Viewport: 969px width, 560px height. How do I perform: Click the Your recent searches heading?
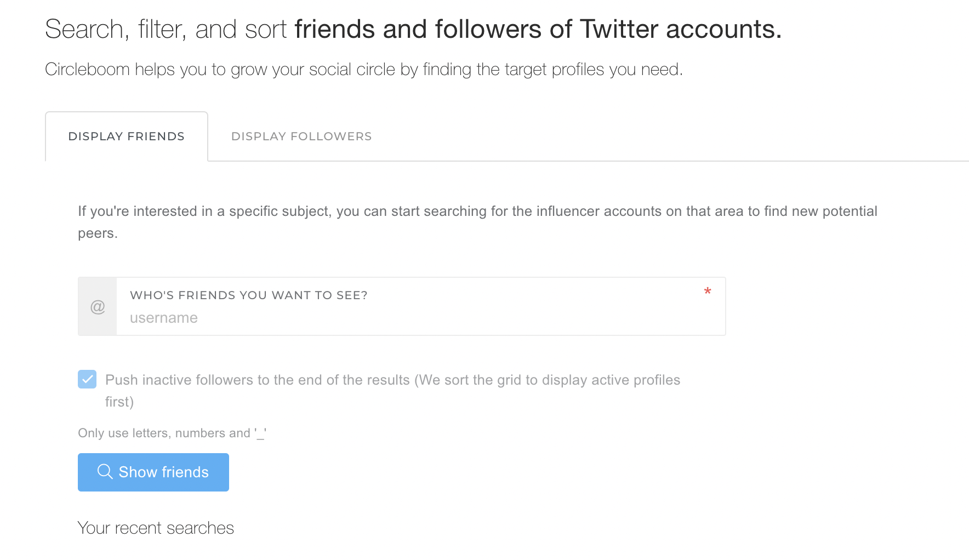[x=156, y=528]
